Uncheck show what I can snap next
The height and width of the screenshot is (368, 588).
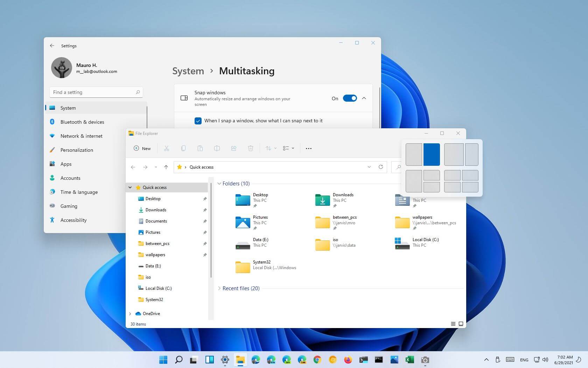[x=198, y=121]
